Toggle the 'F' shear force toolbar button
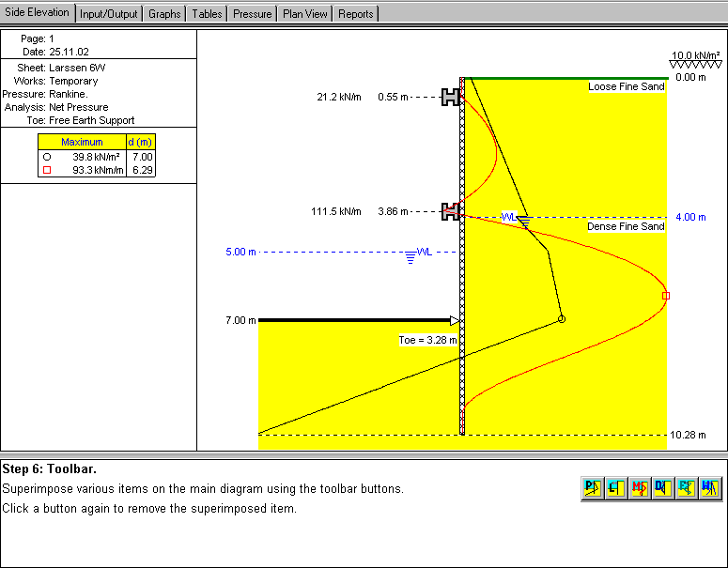This screenshot has height=568, width=728. click(687, 487)
